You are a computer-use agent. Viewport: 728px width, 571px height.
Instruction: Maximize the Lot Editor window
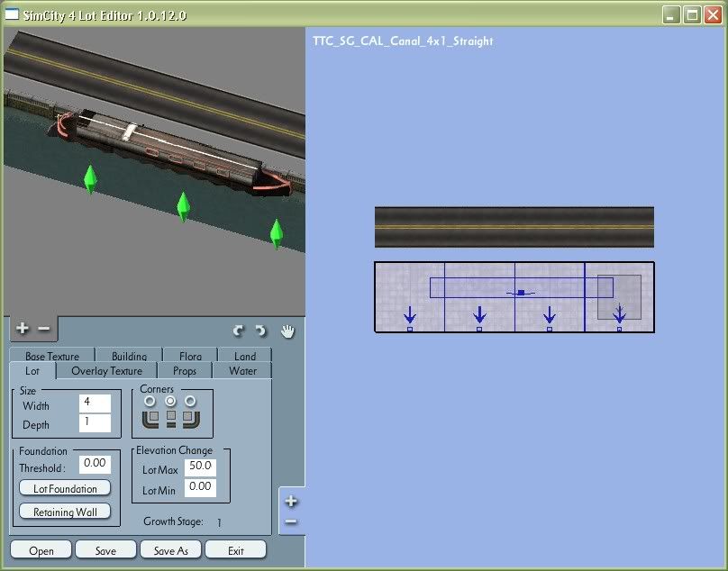coord(692,15)
